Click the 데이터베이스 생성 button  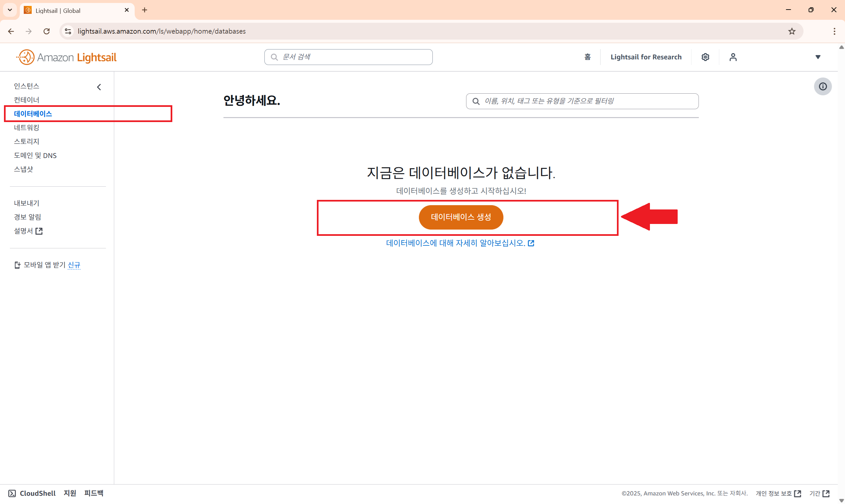(x=461, y=217)
